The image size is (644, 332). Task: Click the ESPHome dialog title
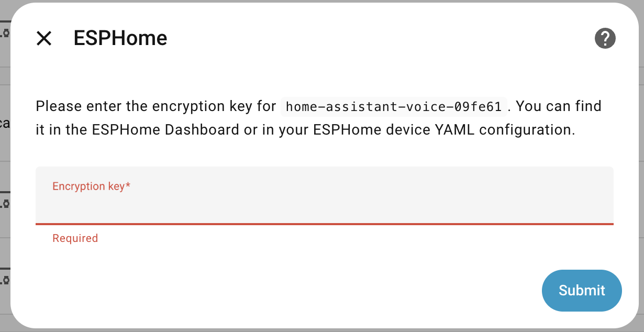[x=120, y=38]
